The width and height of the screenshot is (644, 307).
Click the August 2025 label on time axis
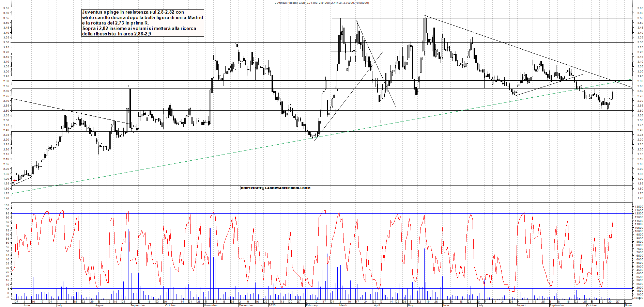[521, 305]
